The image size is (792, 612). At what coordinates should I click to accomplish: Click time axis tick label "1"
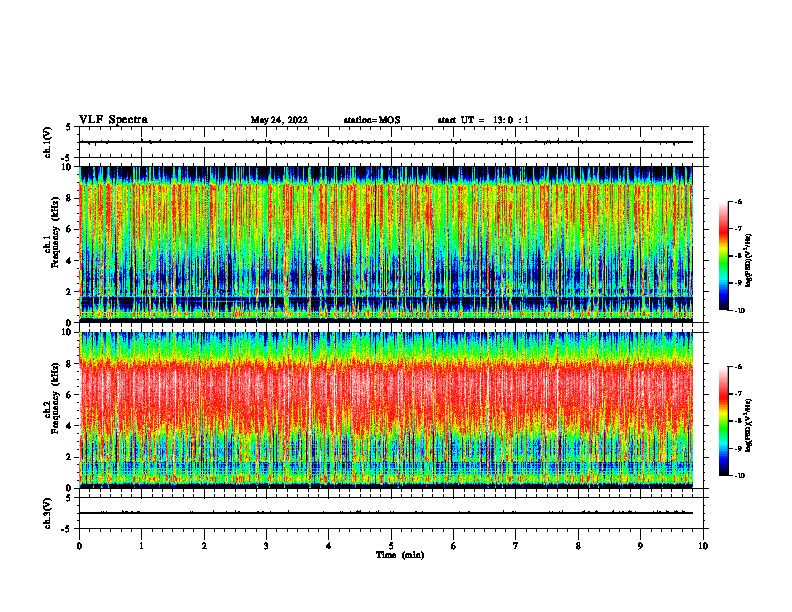(x=142, y=546)
